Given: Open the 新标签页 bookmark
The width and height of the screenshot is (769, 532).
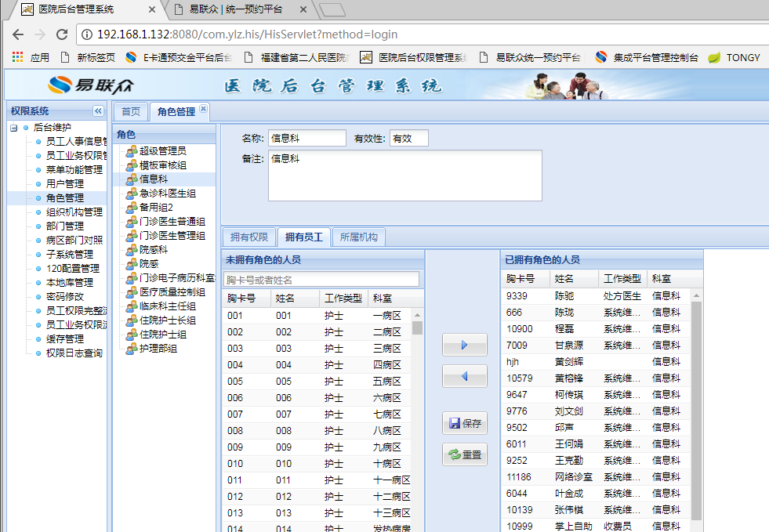Looking at the screenshot, I should tap(87, 57).
